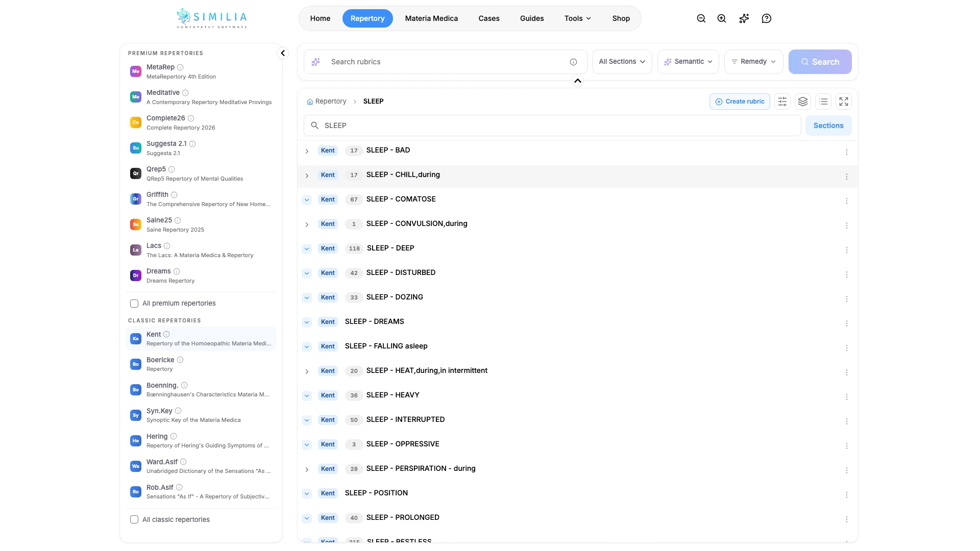Click SLEEP - PERSPIRATION - during rubric text
Screen dimensions: 980x551
(x=421, y=468)
